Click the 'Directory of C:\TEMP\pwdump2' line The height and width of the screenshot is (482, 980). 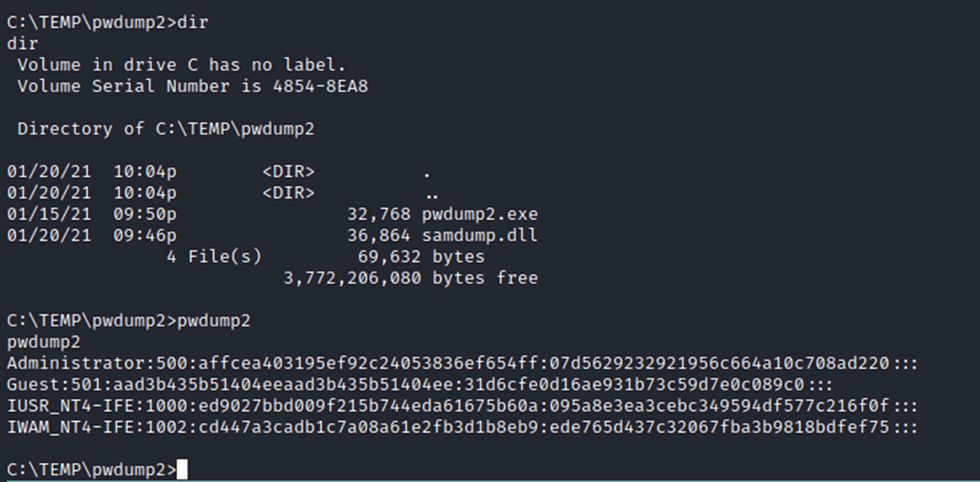[x=166, y=129]
